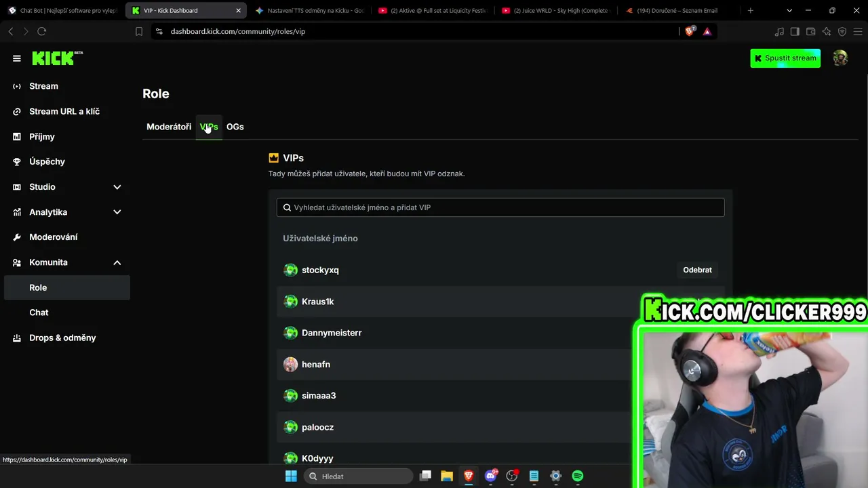The image size is (868, 488).
Task: Click the Windows taskbar Hledat search box
Action: (358, 476)
